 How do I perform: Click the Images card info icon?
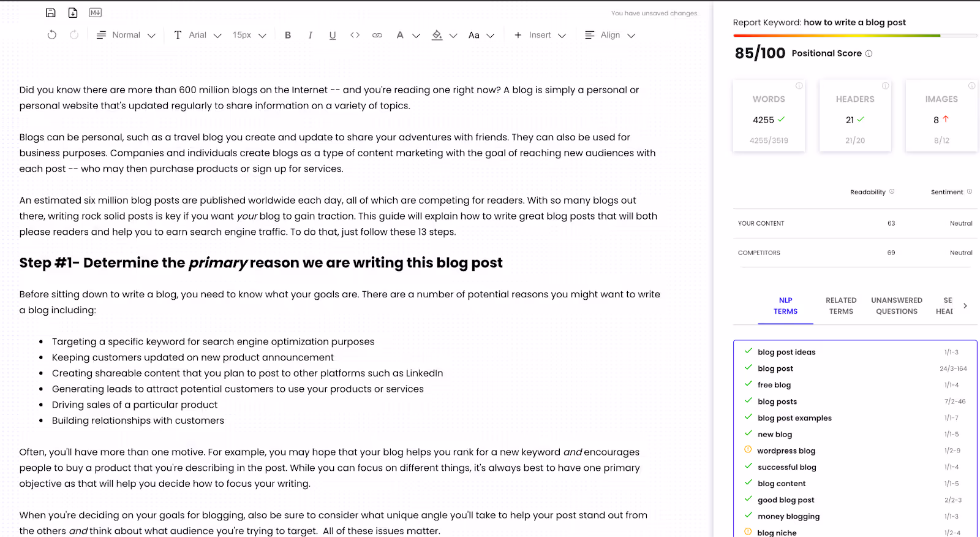pos(971,86)
